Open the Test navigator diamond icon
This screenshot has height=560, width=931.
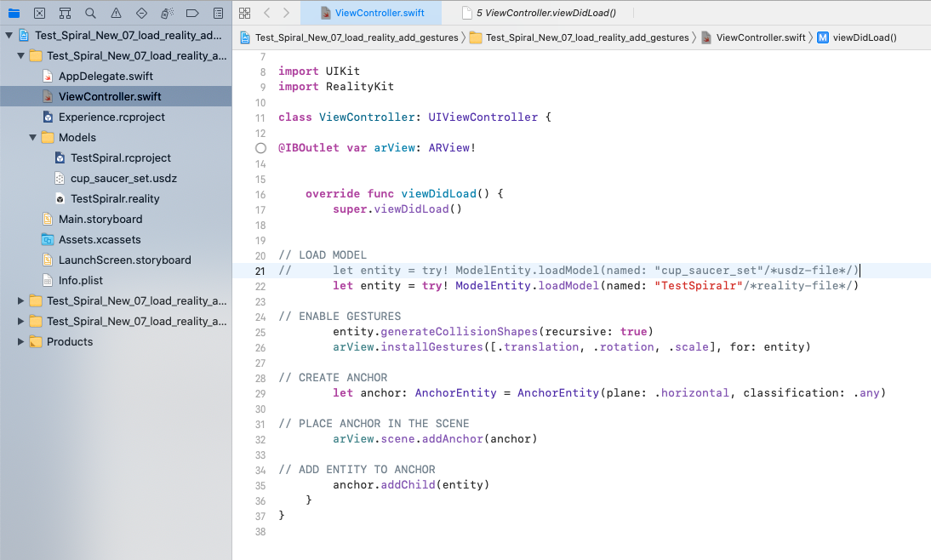click(x=141, y=13)
